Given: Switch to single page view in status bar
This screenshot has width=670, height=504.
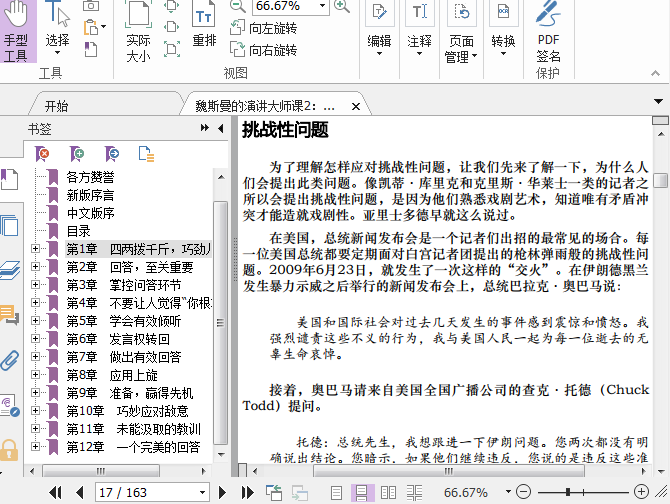Looking at the screenshot, I should coord(337,492).
